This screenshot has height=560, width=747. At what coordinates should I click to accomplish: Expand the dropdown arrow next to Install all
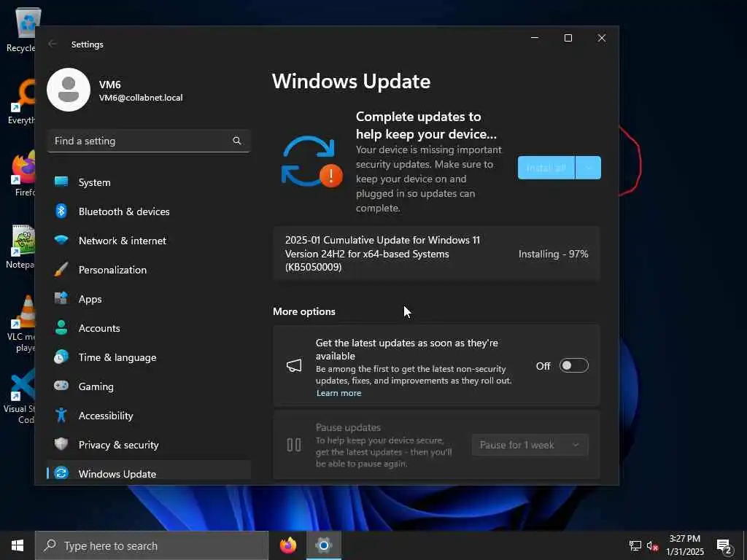tap(589, 168)
